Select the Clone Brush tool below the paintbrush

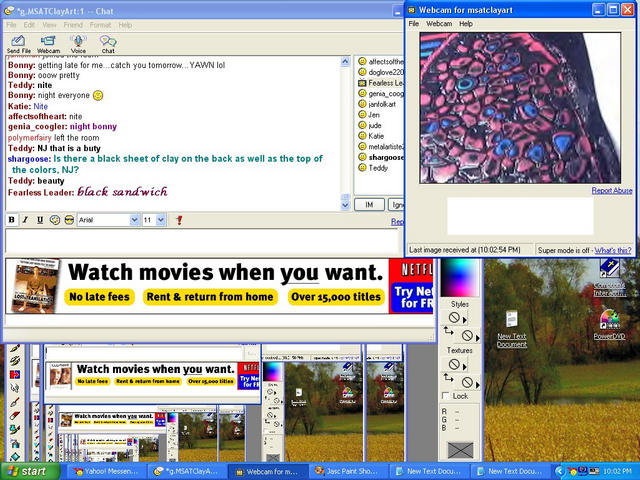pos(15,361)
